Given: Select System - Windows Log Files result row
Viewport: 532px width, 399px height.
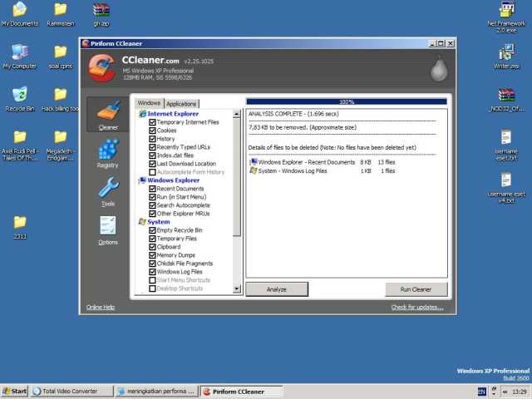Looking at the screenshot, I should coord(323,170).
